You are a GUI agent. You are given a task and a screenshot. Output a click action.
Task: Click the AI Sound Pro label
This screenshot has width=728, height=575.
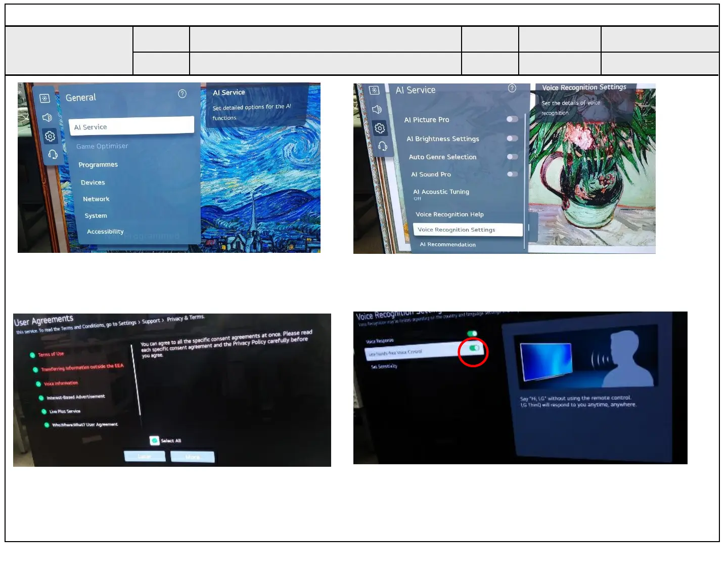click(431, 174)
